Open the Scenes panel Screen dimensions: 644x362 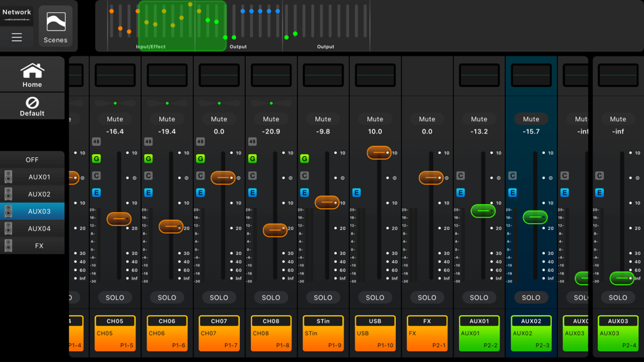pyautogui.click(x=56, y=26)
